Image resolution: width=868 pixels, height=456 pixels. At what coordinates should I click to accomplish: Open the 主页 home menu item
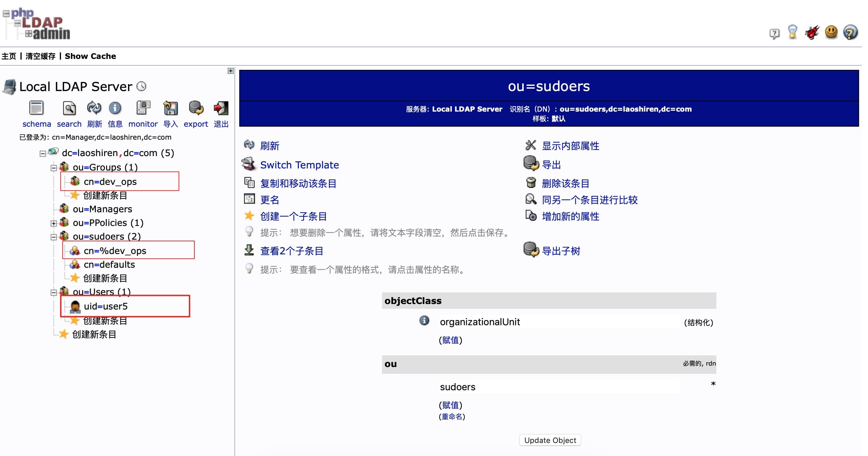point(9,56)
